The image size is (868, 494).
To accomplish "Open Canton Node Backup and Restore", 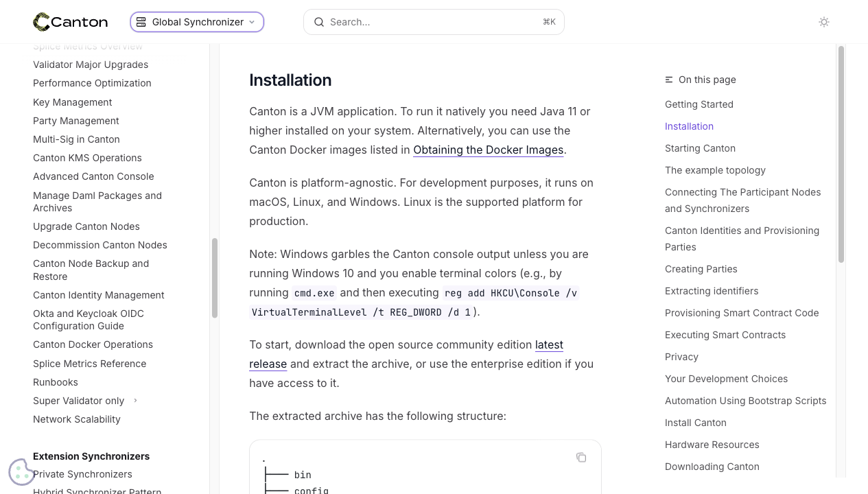I will [91, 270].
